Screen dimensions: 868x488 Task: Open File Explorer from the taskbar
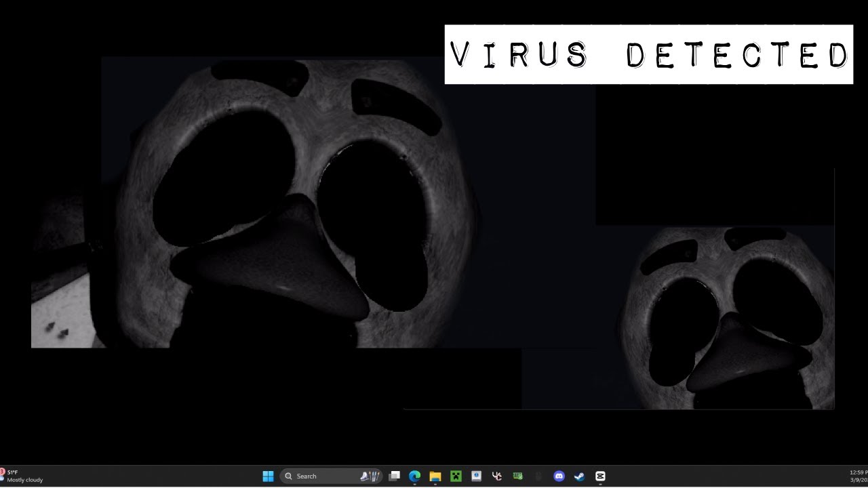click(435, 476)
